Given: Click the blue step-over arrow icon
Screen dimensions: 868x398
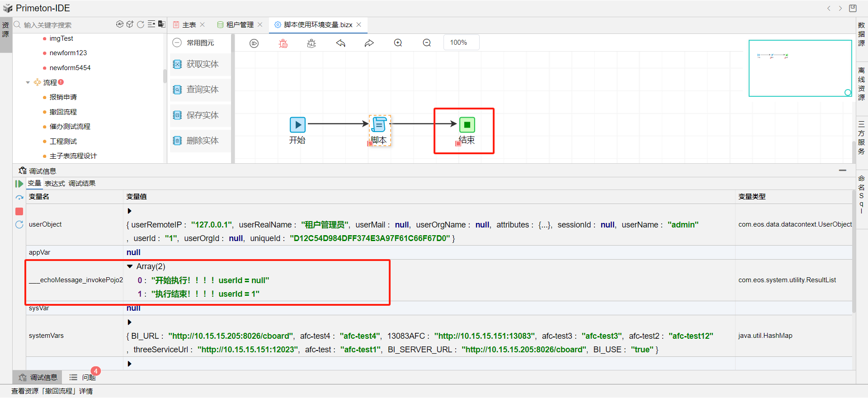Looking at the screenshot, I should click(19, 198).
